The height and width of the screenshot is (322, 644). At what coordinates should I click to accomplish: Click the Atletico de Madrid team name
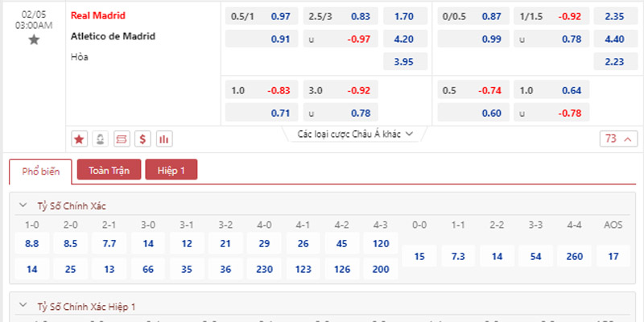coord(113,36)
